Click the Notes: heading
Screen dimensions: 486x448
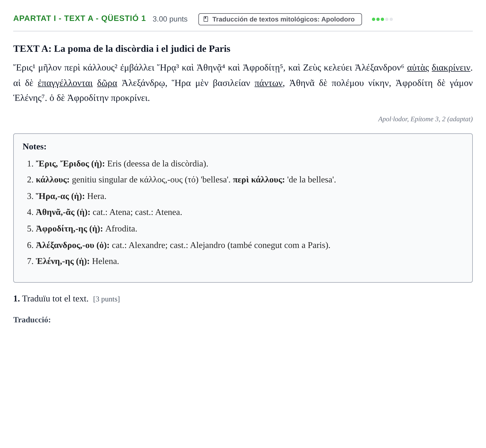click(x=34, y=147)
